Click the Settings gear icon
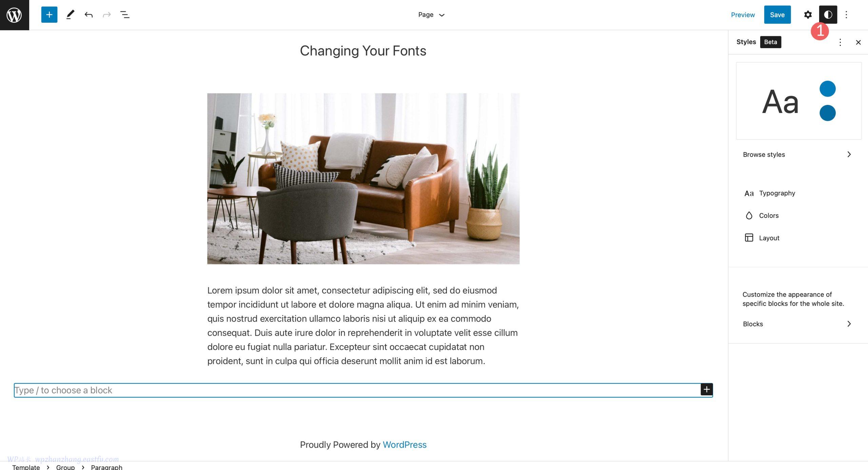868x470 pixels. coord(808,15)
